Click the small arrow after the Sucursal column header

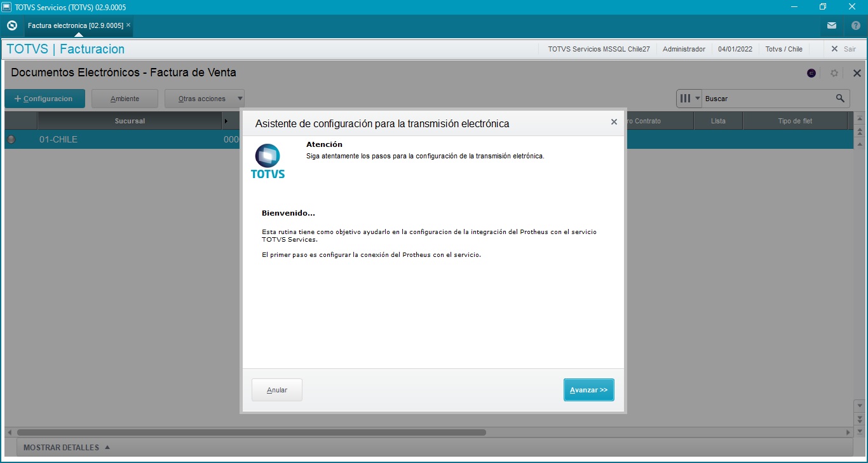[x=226, y=121]
